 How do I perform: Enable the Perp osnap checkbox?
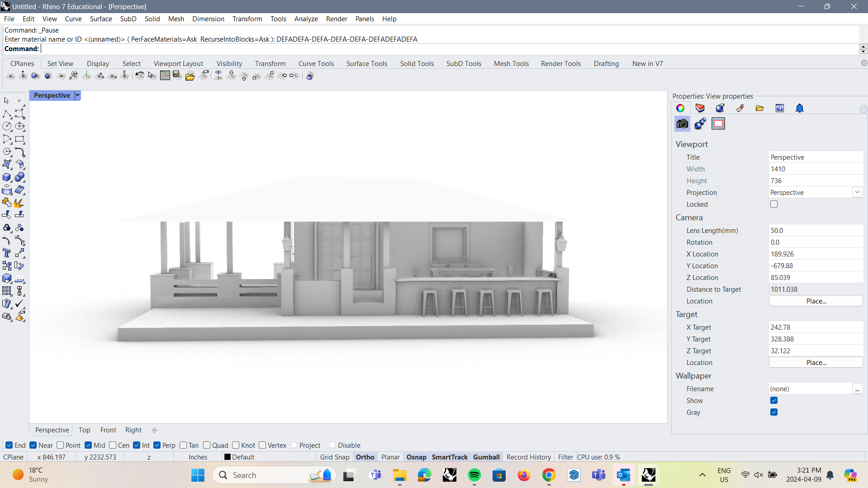pyautogui.click(x=158, y=445)
